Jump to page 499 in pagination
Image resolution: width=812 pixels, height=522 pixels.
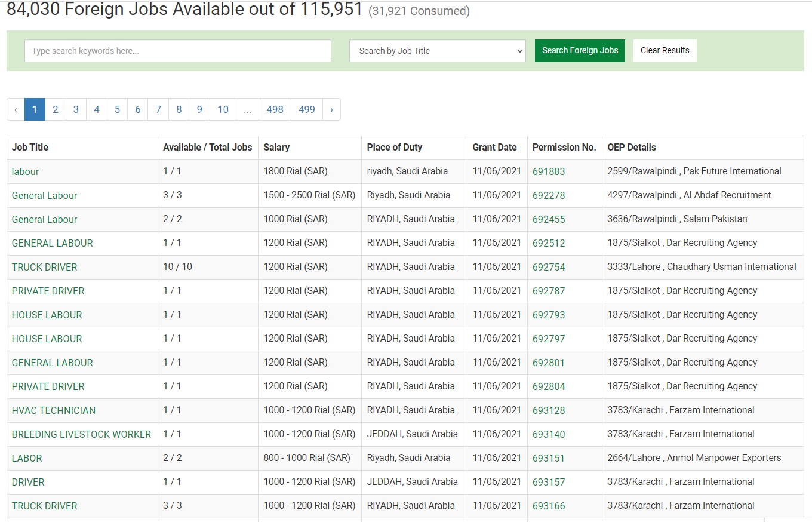307,109
